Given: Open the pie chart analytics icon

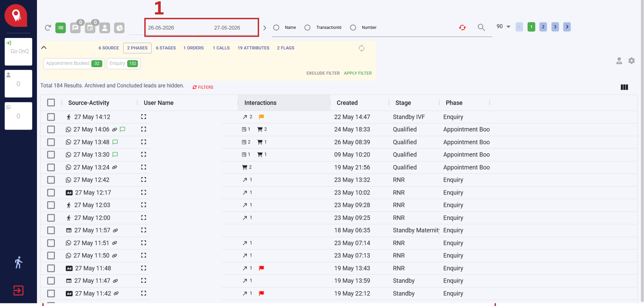Looking at the screenshot, I should pyautogui.click(x=119, y=28).
